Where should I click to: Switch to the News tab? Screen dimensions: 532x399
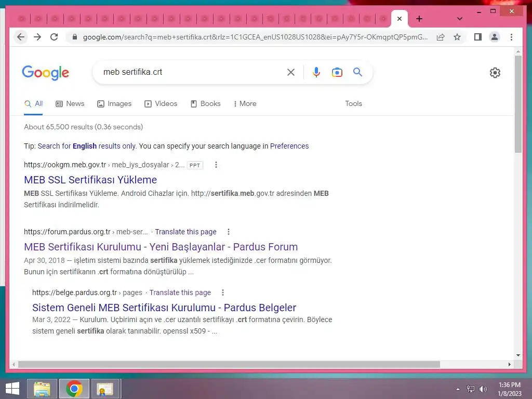pos(70,104)
